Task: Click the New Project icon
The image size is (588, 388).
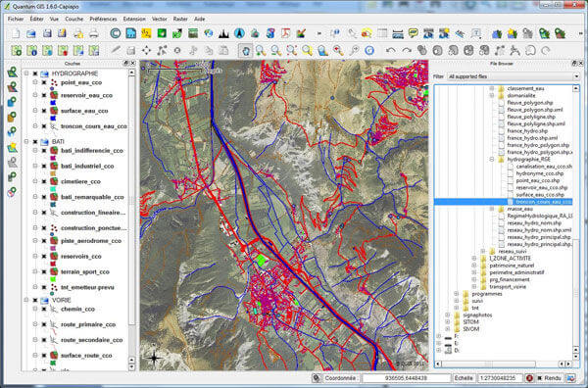Action: pos(16,33)
